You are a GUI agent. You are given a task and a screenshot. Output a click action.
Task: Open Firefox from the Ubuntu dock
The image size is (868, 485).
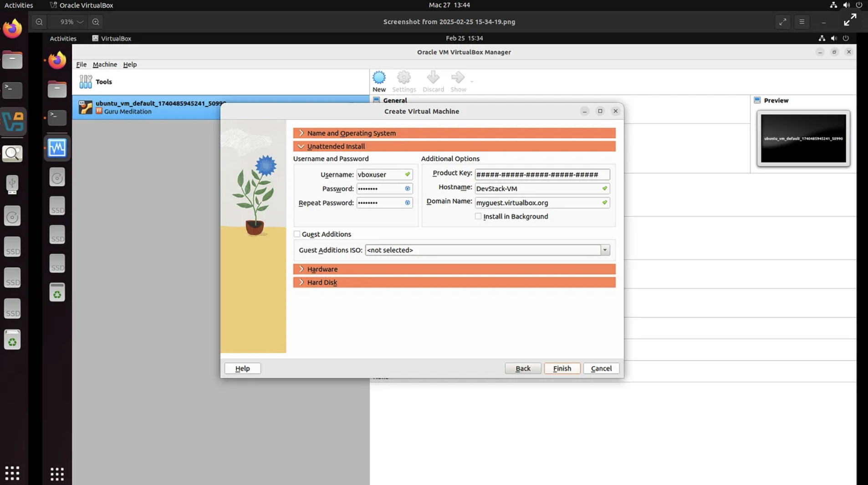coord(12,29)
